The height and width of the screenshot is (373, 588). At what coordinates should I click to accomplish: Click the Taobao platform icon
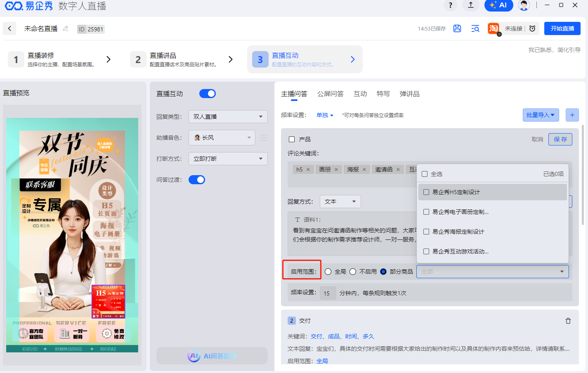click(x=494, y=28)
